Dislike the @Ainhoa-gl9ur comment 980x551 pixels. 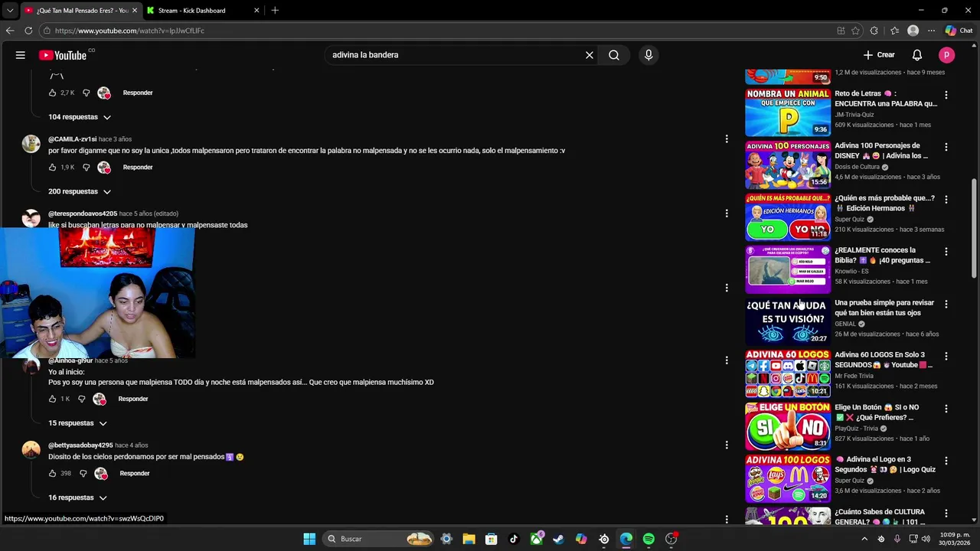coord(81,399)
